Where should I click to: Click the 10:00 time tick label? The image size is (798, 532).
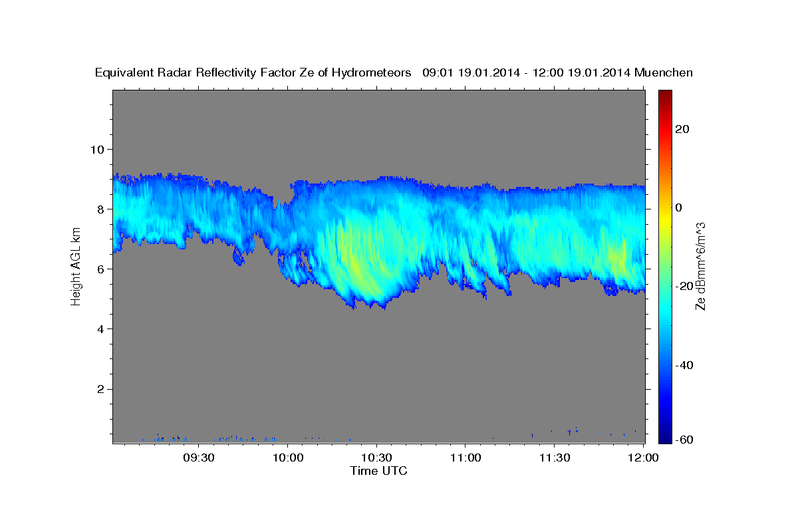[287, 458]
